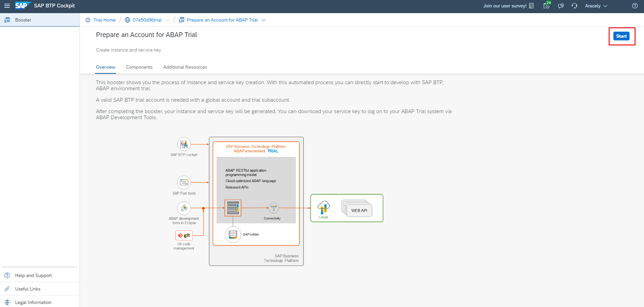Expand the Aracely user menu
The width and height of the screenshot is (644, 307).
tap(596, 6)
